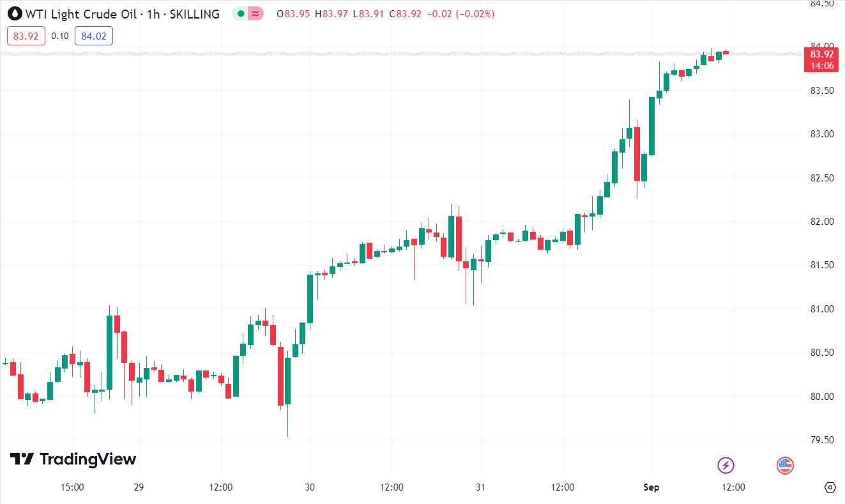Open chart settings hexagon icon

830,487
